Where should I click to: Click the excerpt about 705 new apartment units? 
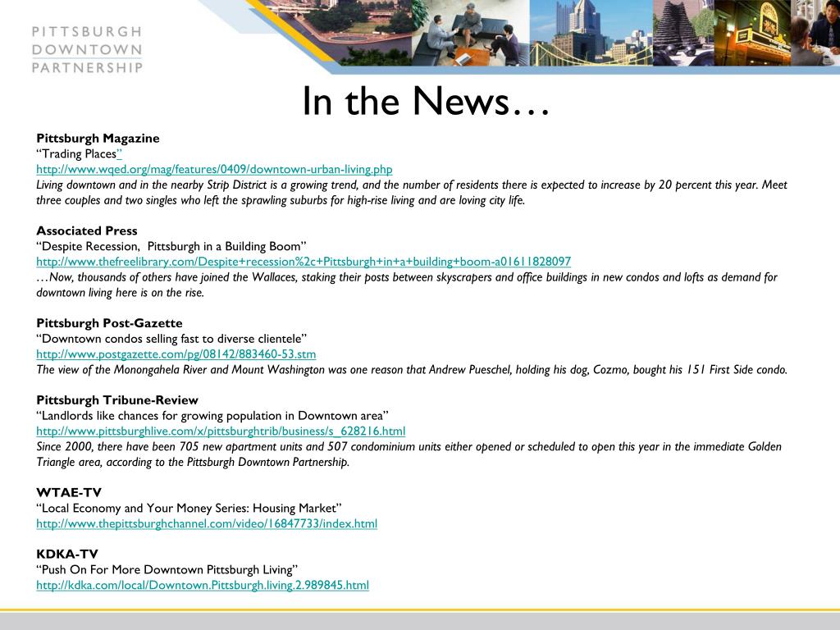coord(409,454)
